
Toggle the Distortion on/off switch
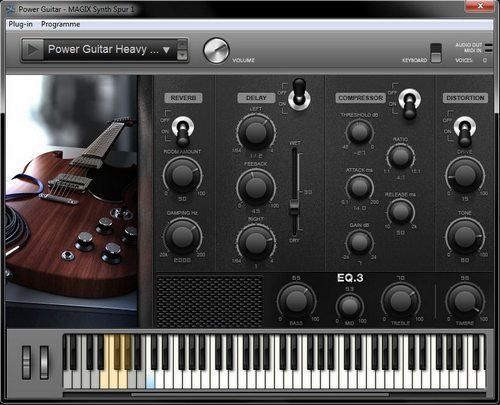465,131
